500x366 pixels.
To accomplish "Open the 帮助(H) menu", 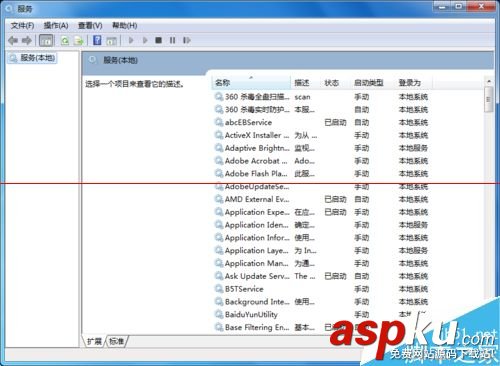I will click(x=125, y=26).
